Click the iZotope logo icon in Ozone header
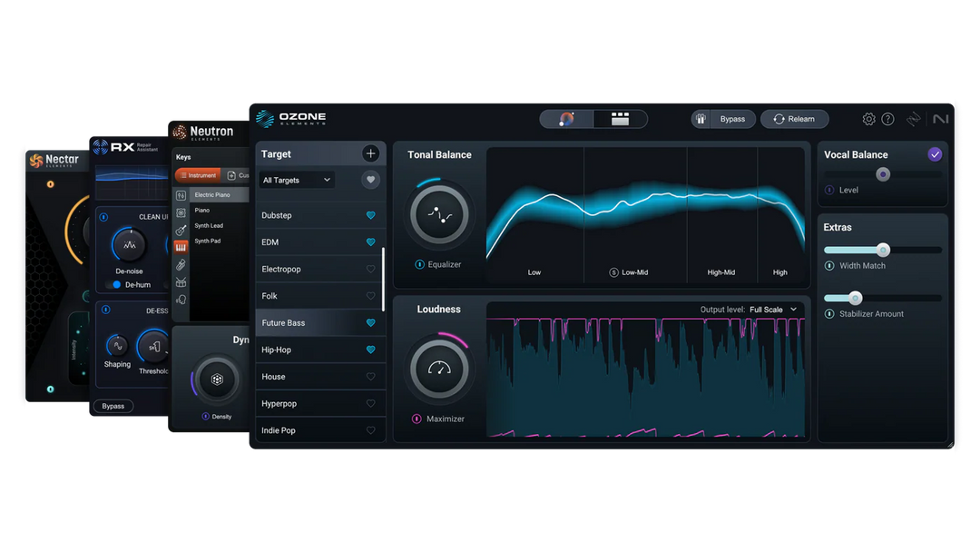 tap(914, 119)
